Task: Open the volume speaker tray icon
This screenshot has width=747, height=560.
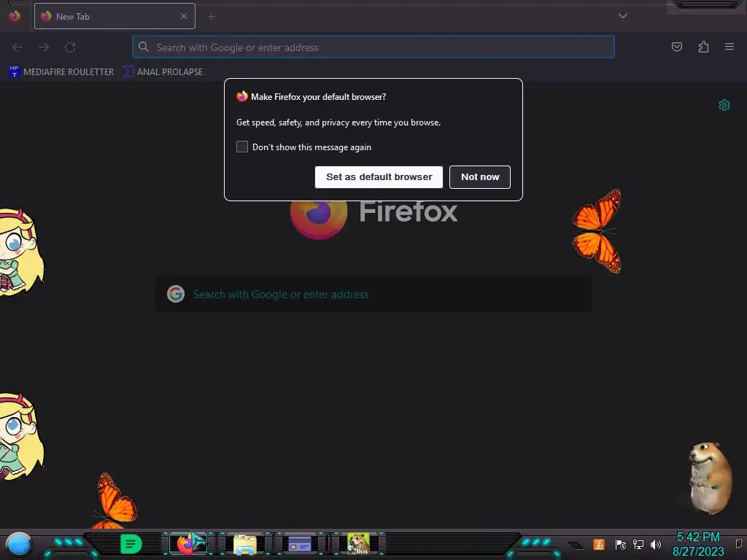Action: pyautogui.click(x=656, y=544)
